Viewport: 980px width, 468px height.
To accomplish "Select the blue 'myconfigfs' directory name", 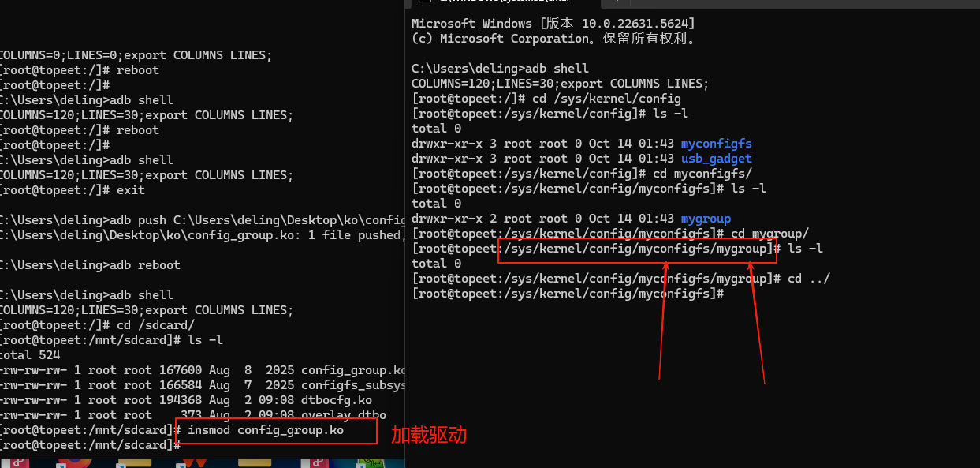I will click(x=717, y=144).
